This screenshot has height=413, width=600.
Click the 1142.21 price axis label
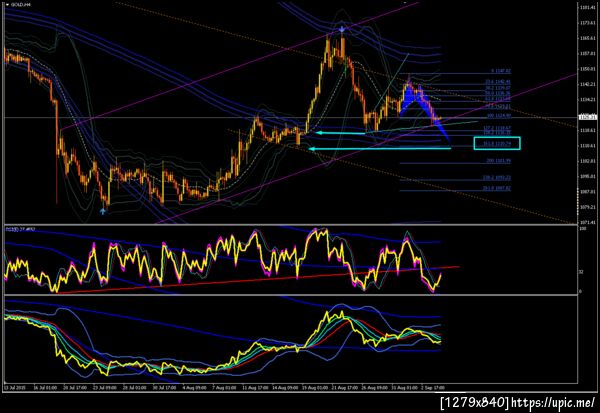[x=587, y=84]
